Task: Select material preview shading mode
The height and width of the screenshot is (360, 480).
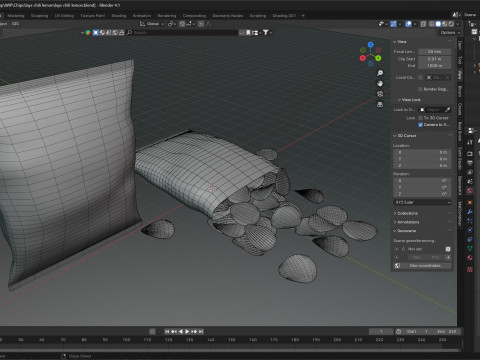Action: click(x=444, y=24)
